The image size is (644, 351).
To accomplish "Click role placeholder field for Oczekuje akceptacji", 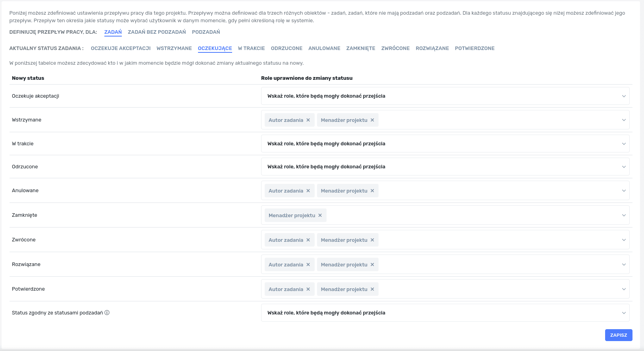I will [x=445, y=96].
